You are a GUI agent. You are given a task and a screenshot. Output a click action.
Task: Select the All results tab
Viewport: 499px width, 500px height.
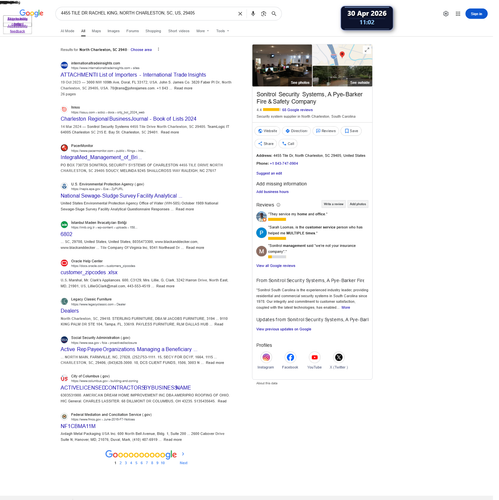83,31
